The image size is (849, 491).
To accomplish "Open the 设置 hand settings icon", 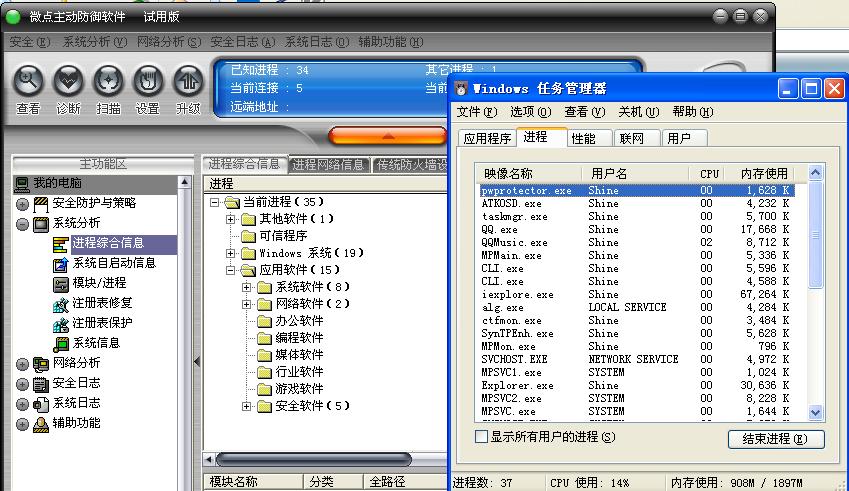I will (148, 81).
